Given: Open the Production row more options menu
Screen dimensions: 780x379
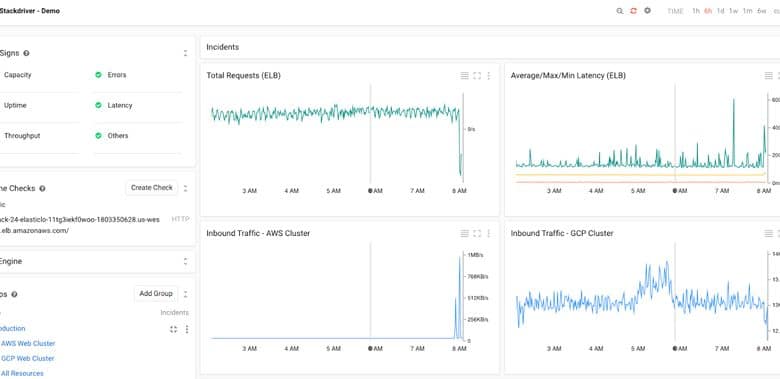Looking at the screenshot, I should (187, 329).
